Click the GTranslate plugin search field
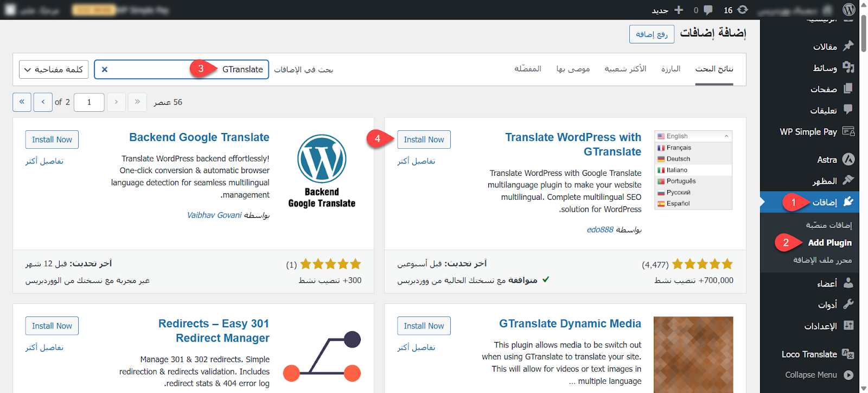 [181, 69]
